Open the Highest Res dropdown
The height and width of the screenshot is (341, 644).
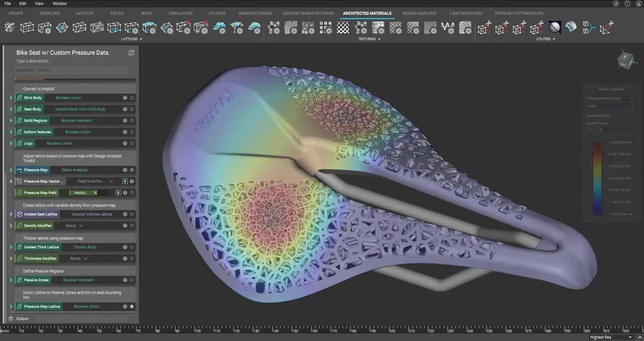[x=610, y=337]
